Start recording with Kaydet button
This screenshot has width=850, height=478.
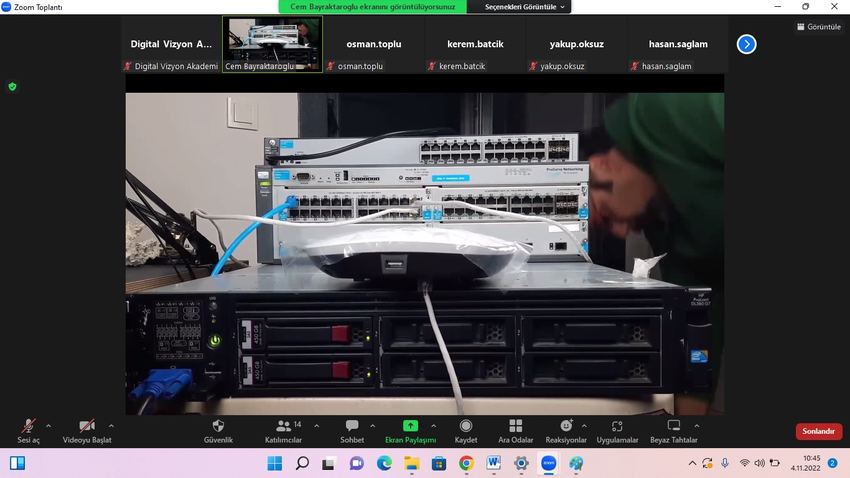pyautogui.click(x=466, y=431)
